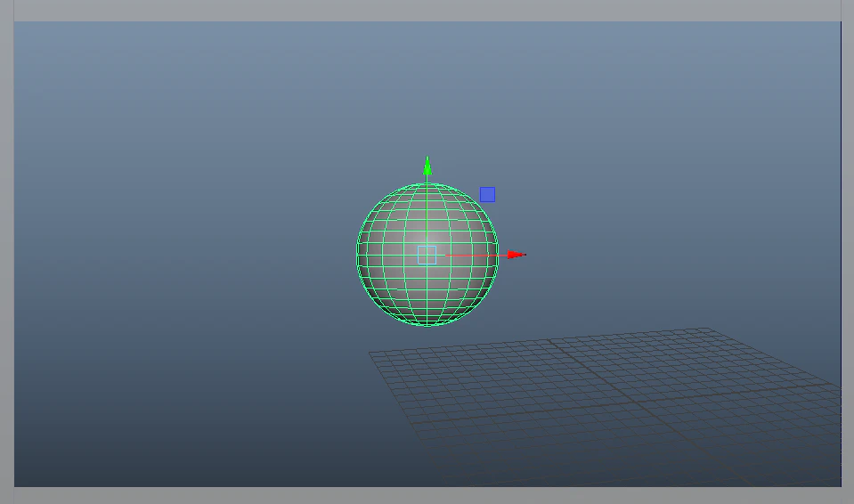Click the blue plane manipulator square handle

[x=487, y=194]
